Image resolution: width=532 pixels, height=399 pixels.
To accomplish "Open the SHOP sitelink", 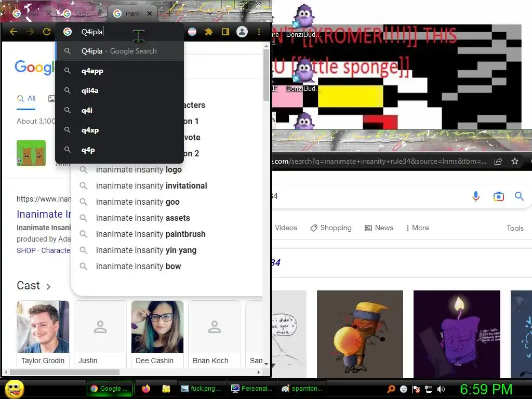I will coord(26,250).
